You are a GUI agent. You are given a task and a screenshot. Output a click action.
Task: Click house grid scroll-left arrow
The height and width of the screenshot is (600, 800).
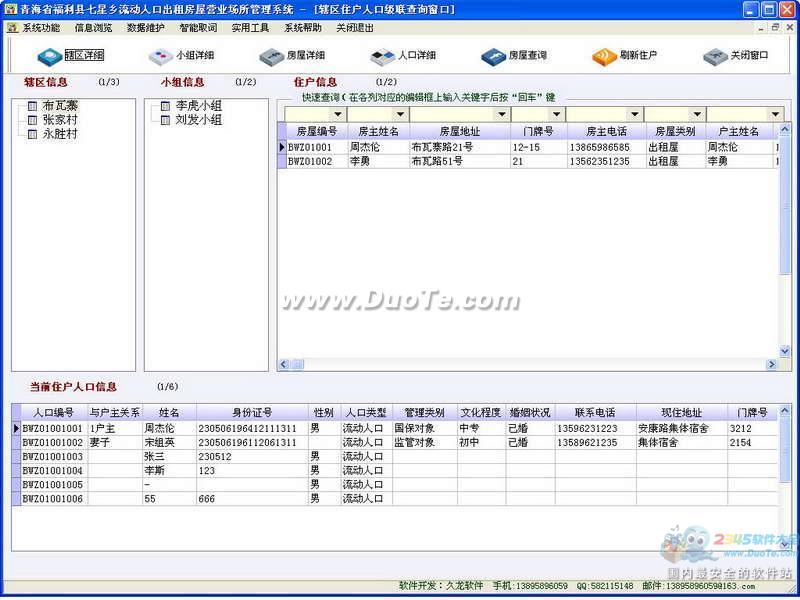click(284, 364)
